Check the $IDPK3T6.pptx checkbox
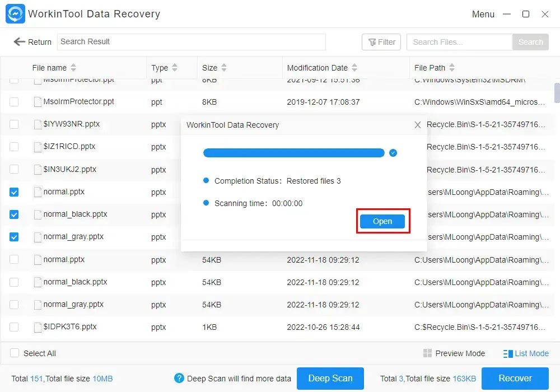560x392 pixels. 14,327
